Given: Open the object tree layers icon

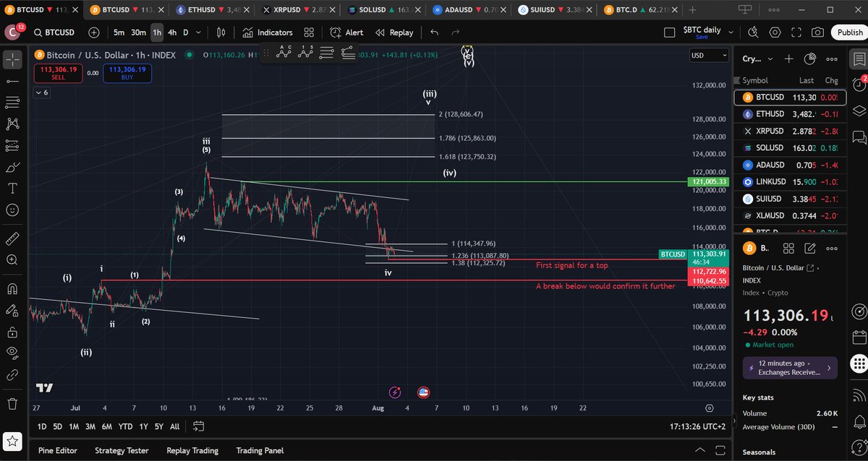Looking at the screenshot, I should [859, 111].
